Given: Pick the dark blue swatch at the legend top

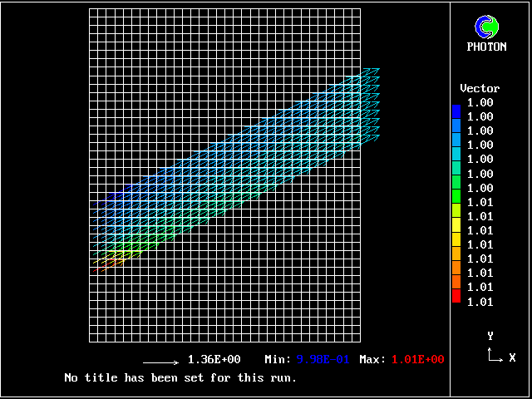Looking at the screenshot, I should (x=456, y=110).
